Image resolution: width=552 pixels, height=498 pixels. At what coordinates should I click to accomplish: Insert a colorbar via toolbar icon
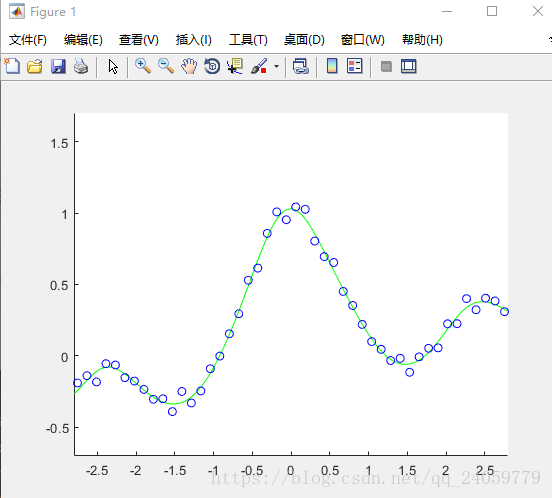(332, 66)
